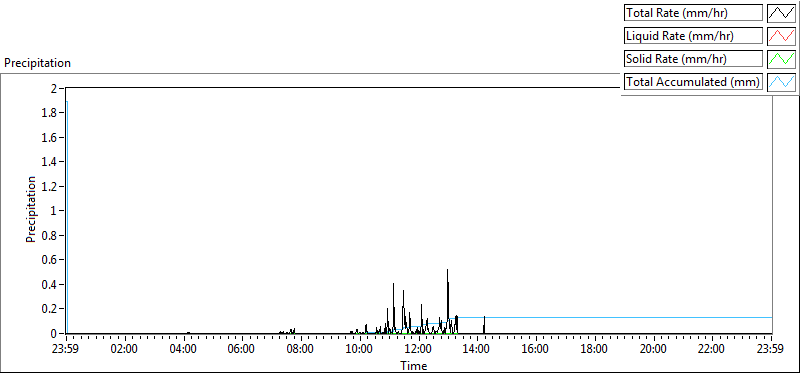Click the 22:00 time axis label

tap(712, 350)
